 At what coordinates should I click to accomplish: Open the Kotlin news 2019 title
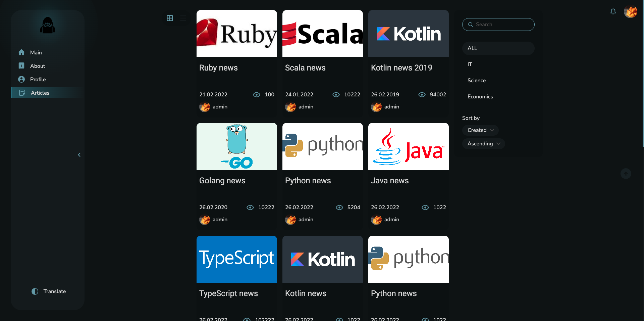coord(401,68)
